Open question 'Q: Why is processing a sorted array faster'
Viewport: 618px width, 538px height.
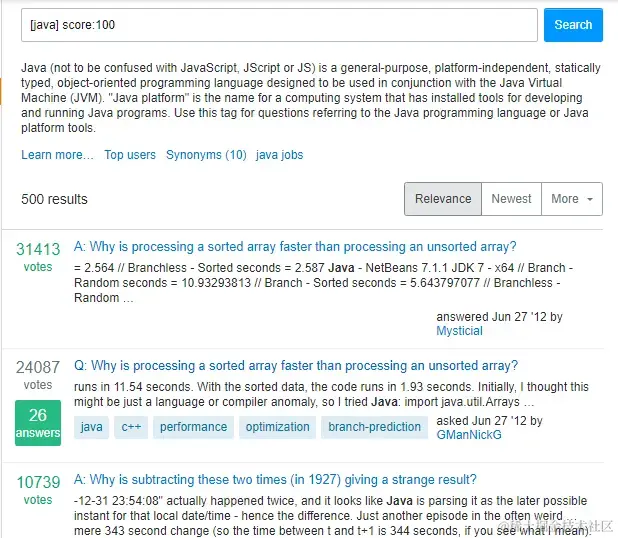296,365
